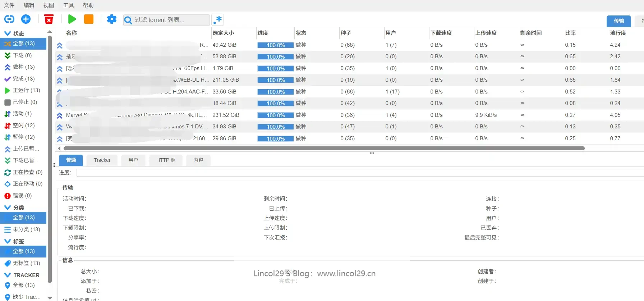Collapse the 状态 status section
This screenshot has width=644, height=301.
[8, 33]
